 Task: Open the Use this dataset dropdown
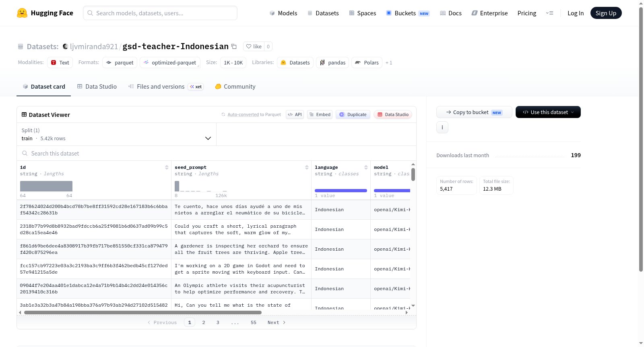pos(548,112)
